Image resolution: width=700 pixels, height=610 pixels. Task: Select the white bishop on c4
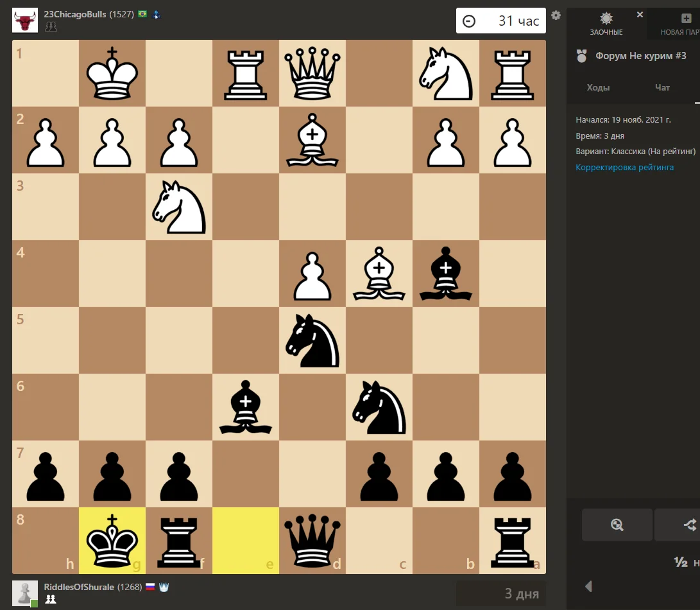click(379, 274)
